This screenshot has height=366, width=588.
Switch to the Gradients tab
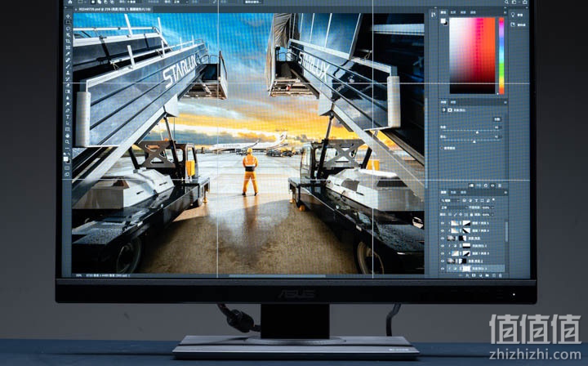(463, 12)
